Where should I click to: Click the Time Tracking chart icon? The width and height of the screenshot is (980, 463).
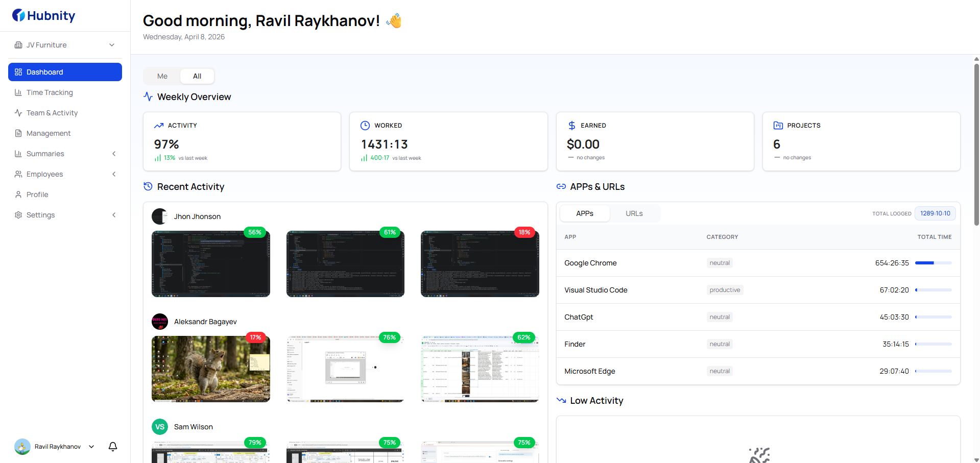pos(18,92)
